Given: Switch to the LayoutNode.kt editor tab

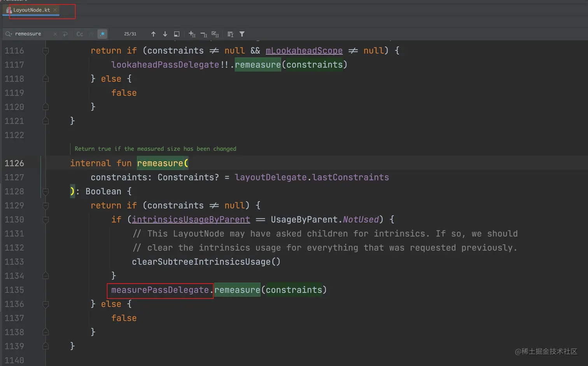Looking at the screenshot, I should pos(31,10).
